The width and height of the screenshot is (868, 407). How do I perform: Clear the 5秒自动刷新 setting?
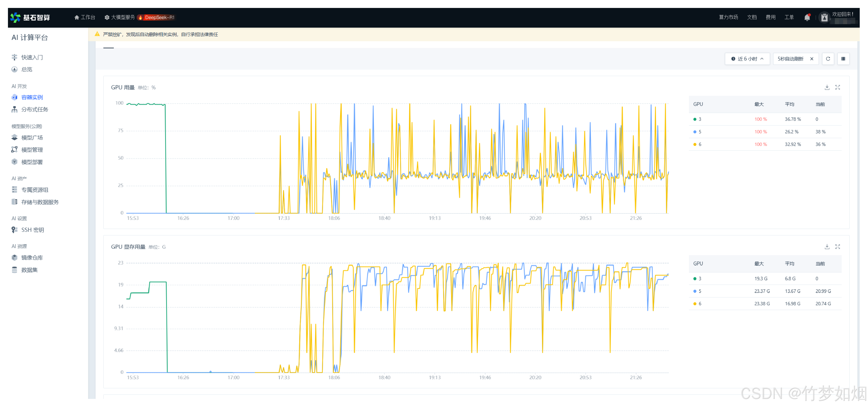[812, 59]
